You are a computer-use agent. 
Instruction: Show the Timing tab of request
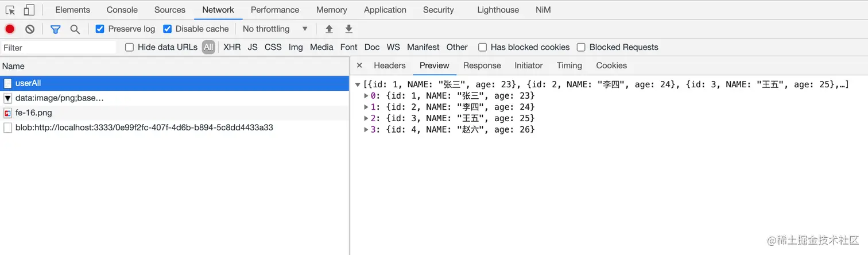coord(569,65)
